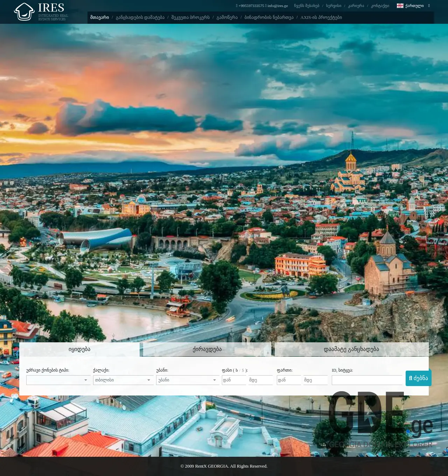Click the magnifier icon on the ძებნა button

tap(411, 378)
